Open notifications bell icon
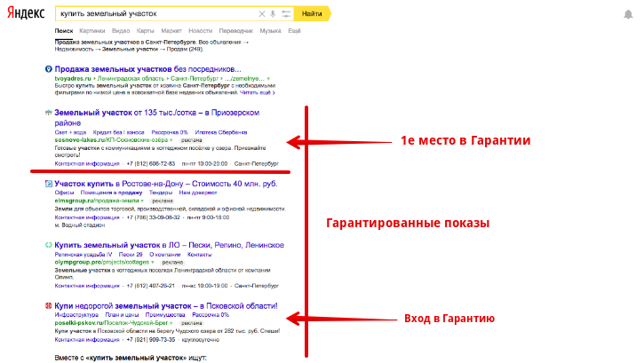This screenshot has height=363, width=644. pyautogui.click(x=628, y=15)
